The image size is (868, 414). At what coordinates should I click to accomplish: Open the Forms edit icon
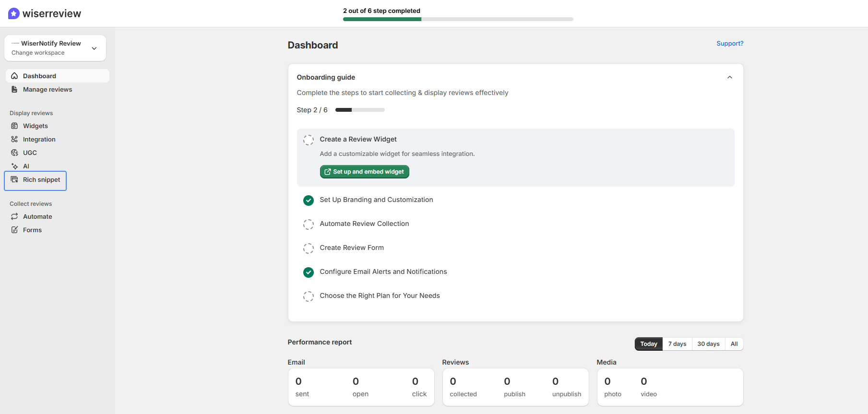(14, 230)
